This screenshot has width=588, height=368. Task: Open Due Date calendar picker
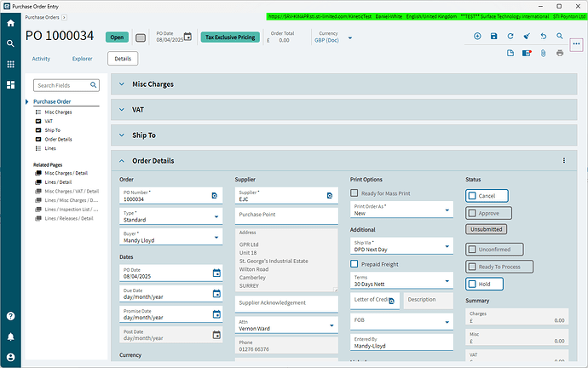pos(216,293)
